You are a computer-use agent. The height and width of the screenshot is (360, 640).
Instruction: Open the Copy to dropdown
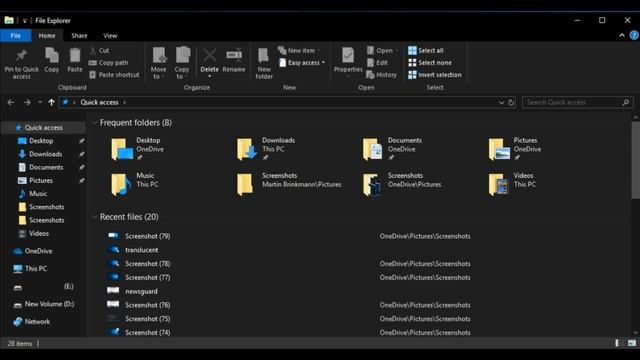pos(182,73)
